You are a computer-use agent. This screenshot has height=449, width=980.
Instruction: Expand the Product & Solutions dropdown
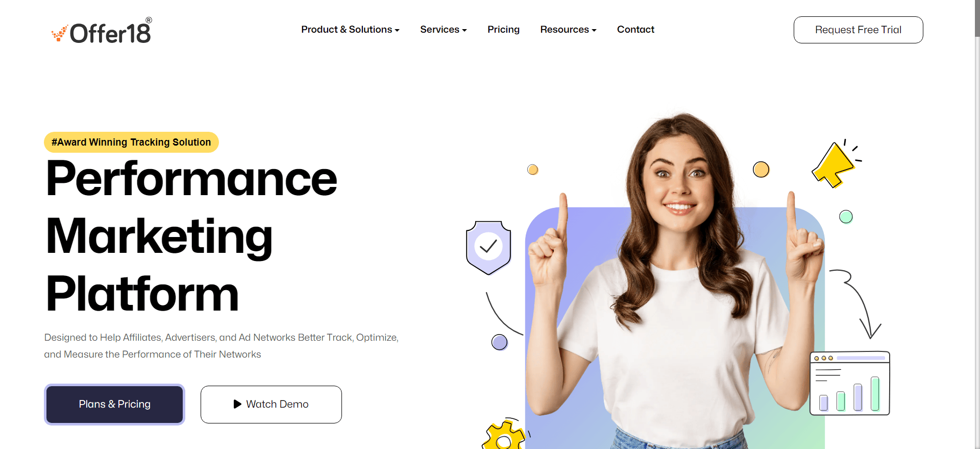point(350,30)
